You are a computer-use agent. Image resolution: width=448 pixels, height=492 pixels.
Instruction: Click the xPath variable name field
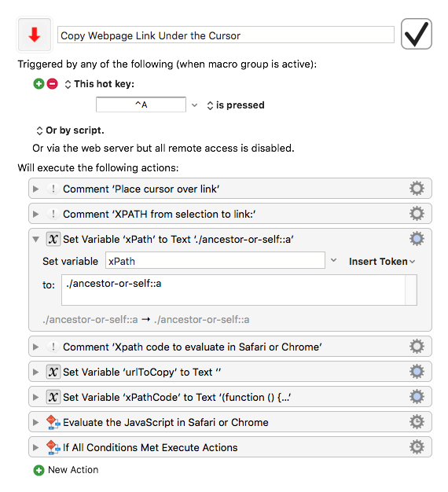(x=215, y=260)
